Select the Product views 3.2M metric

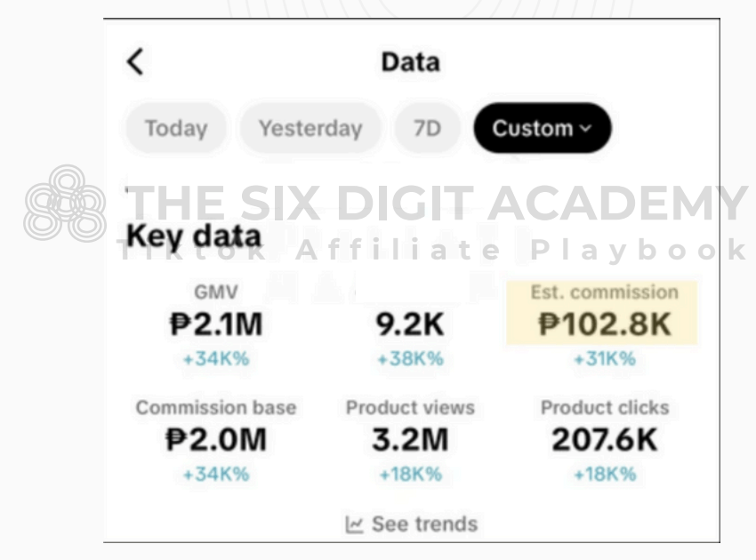point(410,439)
